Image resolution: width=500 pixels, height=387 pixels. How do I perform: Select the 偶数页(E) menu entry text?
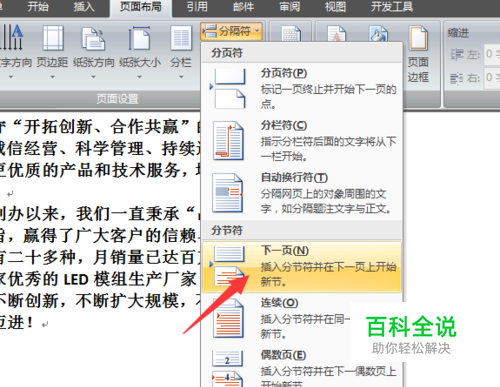click(283, 355)
